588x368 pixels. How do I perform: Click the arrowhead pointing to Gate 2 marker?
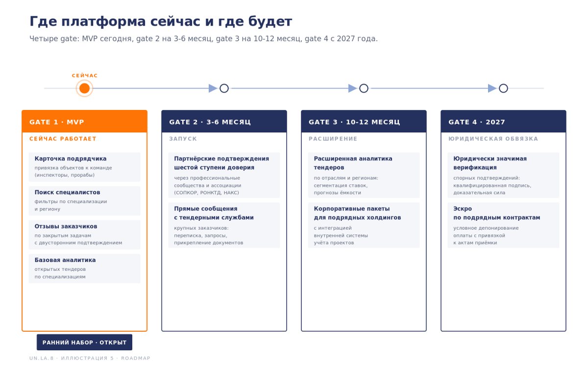click(213, 88)
